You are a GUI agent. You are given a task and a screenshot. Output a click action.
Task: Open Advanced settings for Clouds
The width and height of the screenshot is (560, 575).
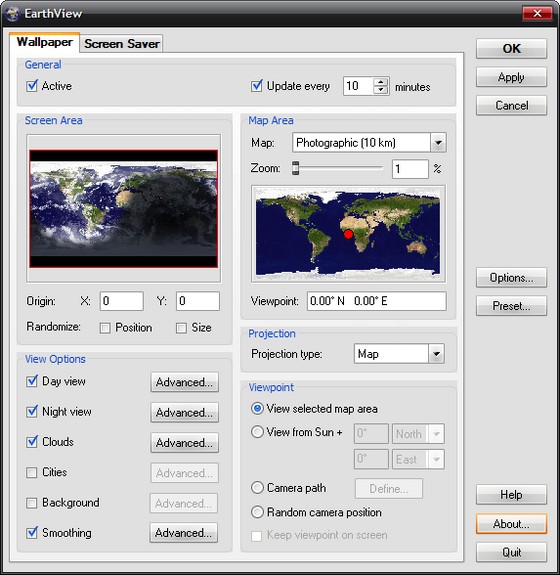184,443
